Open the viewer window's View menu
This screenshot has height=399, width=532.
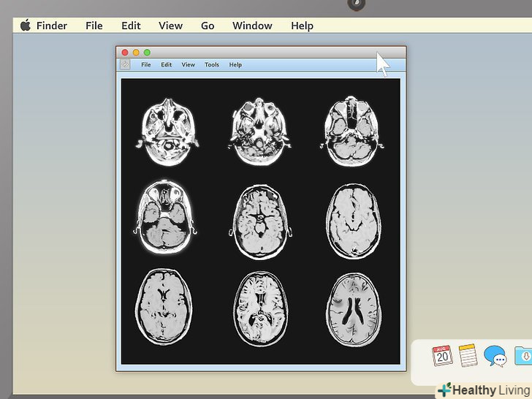point(189,65)
